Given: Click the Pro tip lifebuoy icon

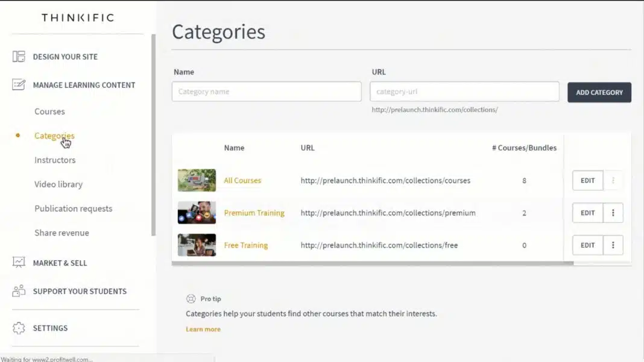Looking at the screenshot, I should point(191,299).
